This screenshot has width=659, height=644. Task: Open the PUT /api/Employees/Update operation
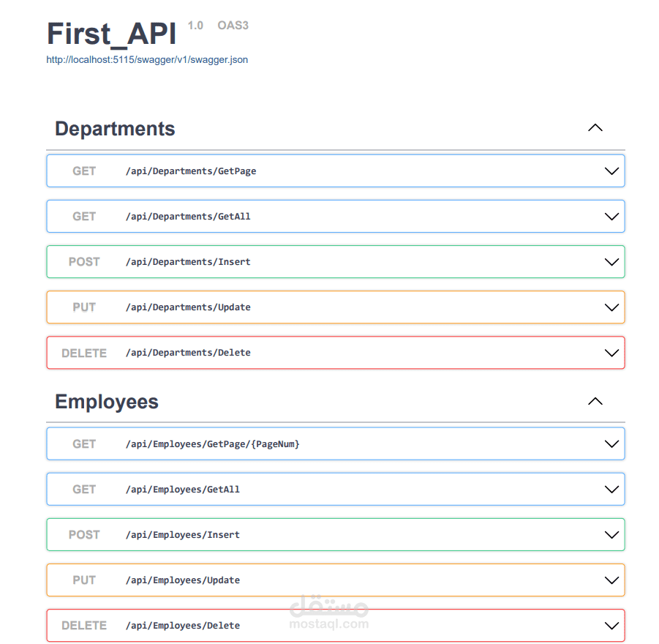pos(334,580)
